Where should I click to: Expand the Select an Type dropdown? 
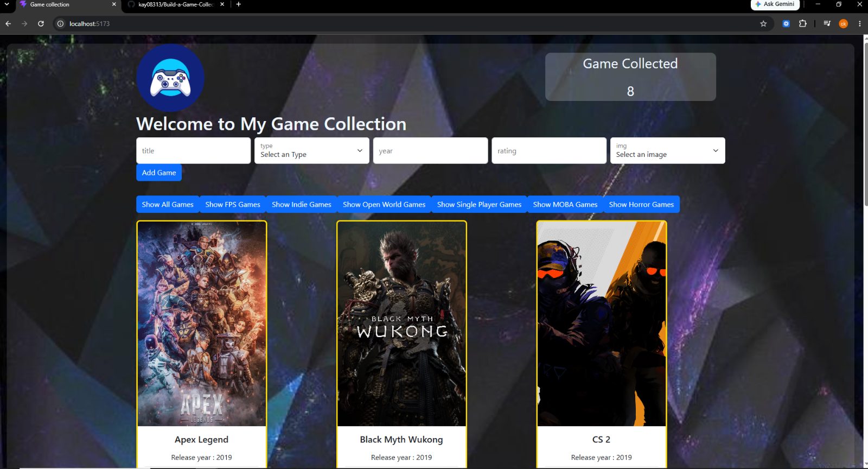click(x=312, y=150)
